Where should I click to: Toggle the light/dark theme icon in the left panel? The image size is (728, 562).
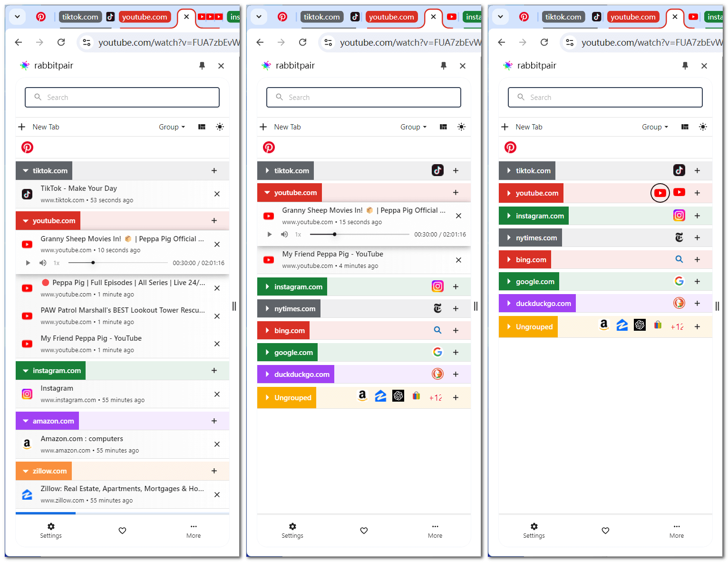tap(220, 127)
